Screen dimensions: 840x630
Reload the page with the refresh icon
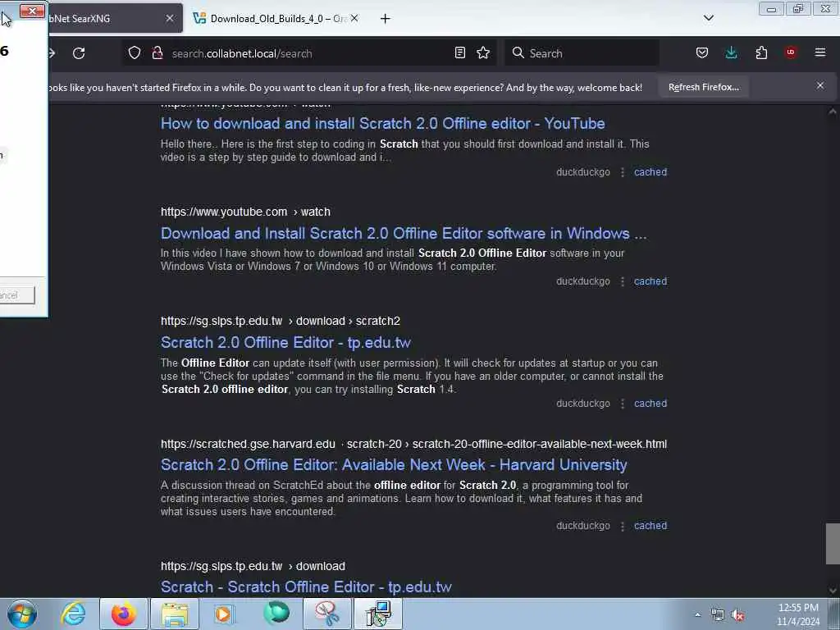[x=79, y=53]
